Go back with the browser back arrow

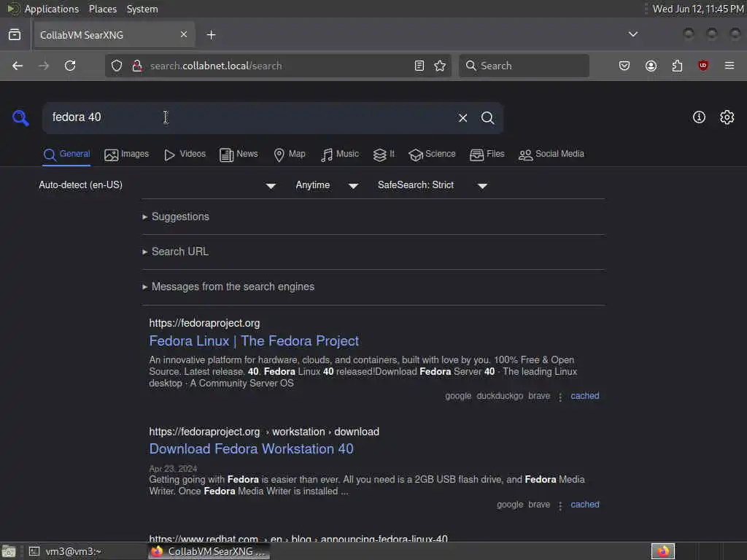tap(18, 66)
